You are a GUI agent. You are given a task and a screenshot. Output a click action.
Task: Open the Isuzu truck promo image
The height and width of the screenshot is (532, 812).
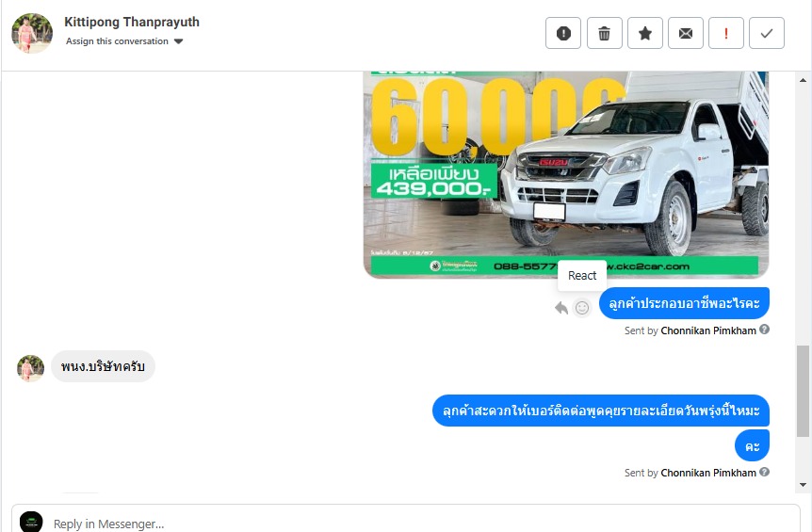tap(566, 174)
